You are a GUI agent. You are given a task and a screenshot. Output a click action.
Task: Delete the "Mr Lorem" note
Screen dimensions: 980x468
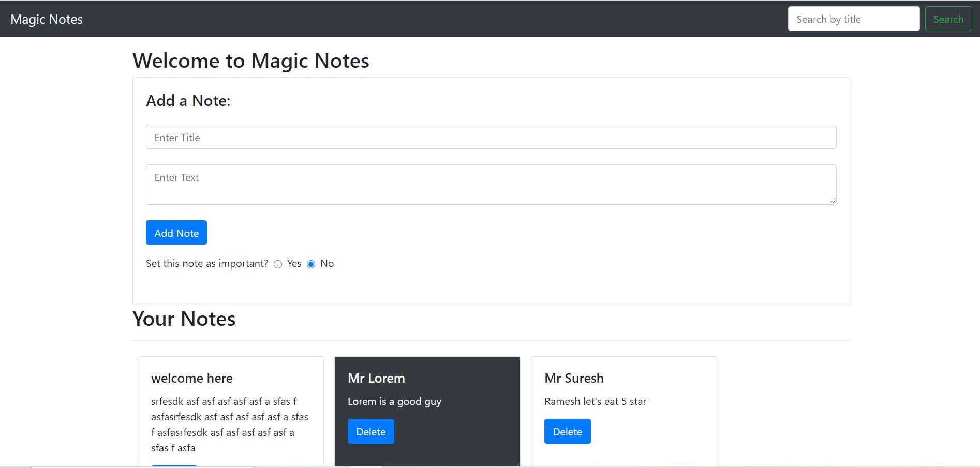(370, 431)
